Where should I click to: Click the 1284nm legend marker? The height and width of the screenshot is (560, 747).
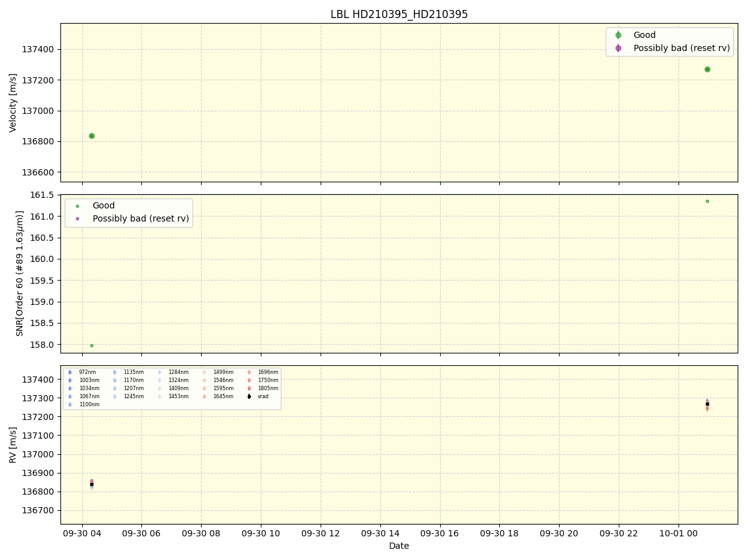point(159,372)
